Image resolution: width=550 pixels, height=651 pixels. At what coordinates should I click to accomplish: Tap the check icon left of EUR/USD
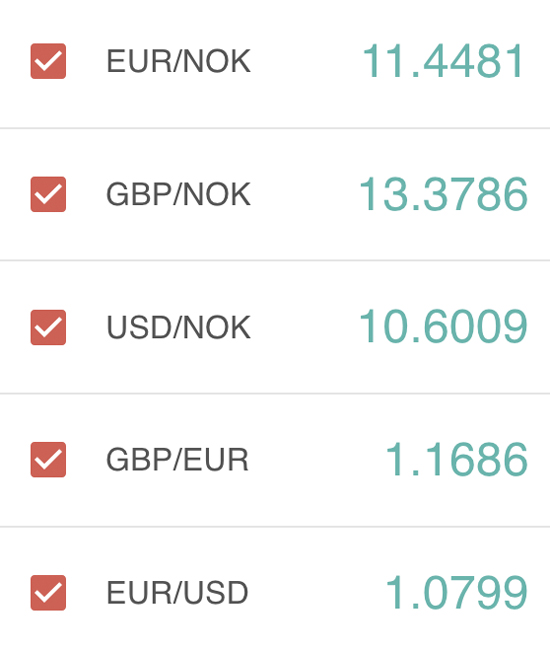(x=48, y=592)
